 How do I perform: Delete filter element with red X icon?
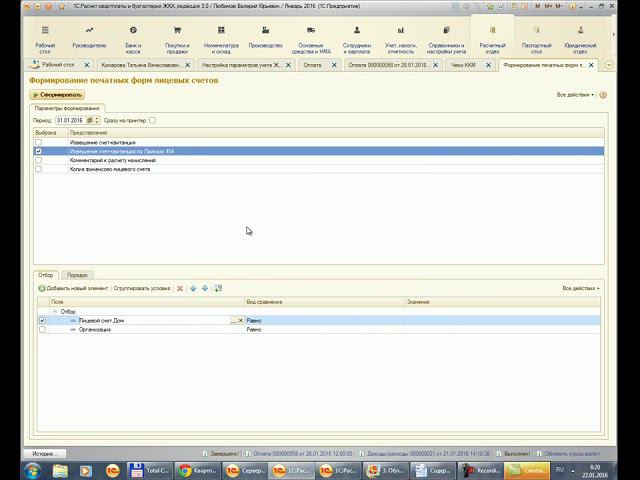tap(180, 289)
